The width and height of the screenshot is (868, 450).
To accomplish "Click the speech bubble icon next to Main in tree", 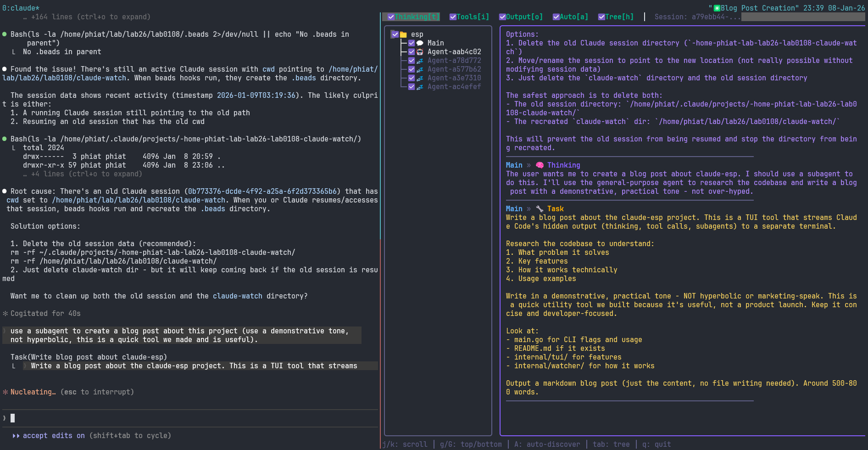I will pos(420,43).
